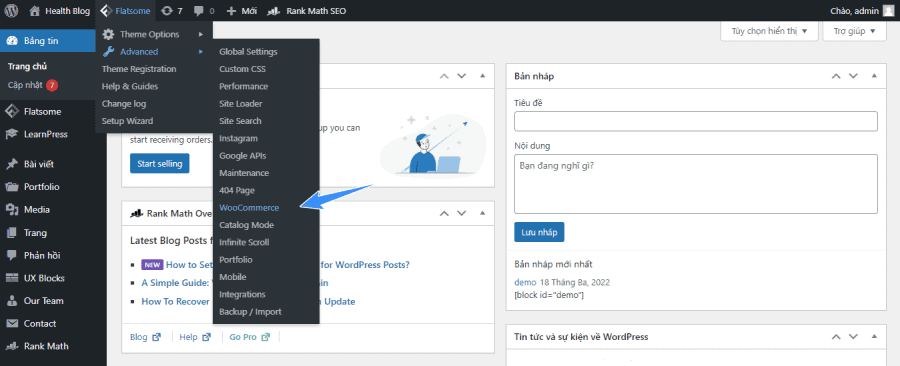Collapse Bản nháp widget toggle triangle
The width and height of the screenshot is (900, 366).
[875, 76]
